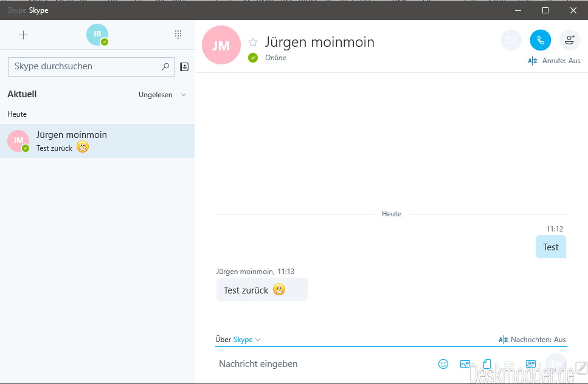The height and width of the screenshot is (384, 588).
Task: Open the large JM contact avatar
Action: pos(221,45)
